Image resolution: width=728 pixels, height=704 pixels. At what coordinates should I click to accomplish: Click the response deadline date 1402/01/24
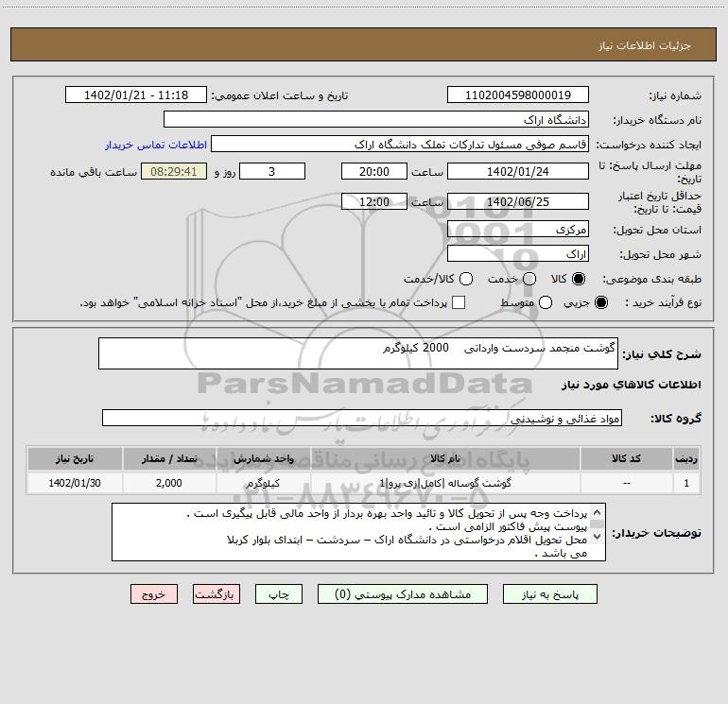click(x=518, y=171)
